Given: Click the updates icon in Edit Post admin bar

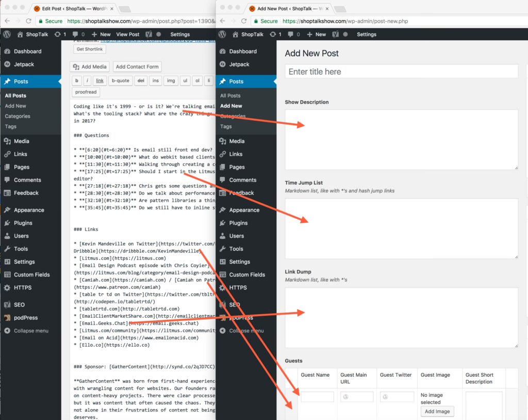Looking at the screenshot, I should click(x=57, y=35).
